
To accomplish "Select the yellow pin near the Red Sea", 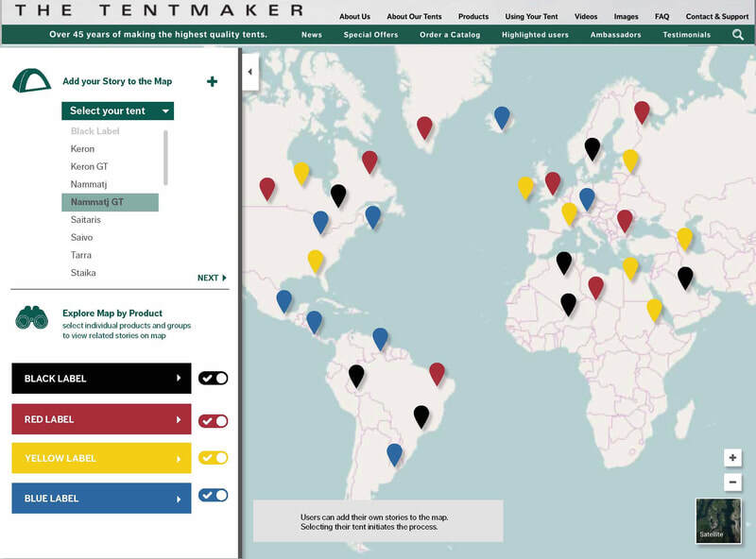I will 654,310.
